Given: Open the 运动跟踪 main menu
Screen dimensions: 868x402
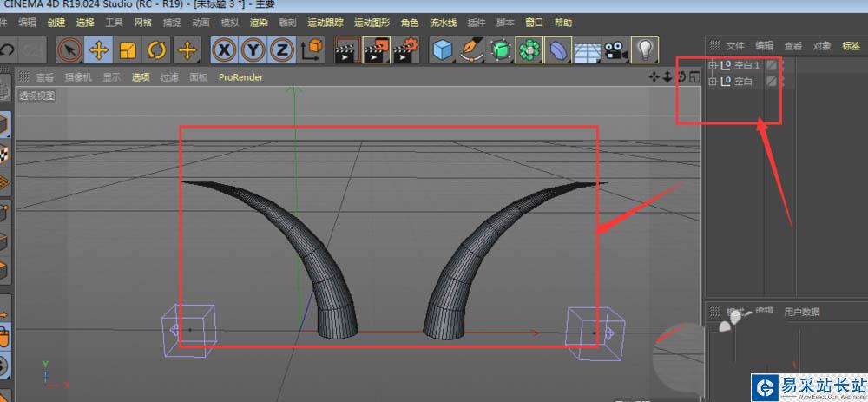Looking at the screenshot, I should pos(325,23).
